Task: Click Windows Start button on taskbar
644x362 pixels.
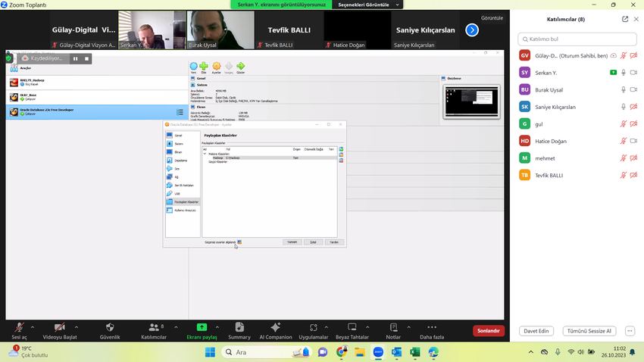Action: pos(210,352)
